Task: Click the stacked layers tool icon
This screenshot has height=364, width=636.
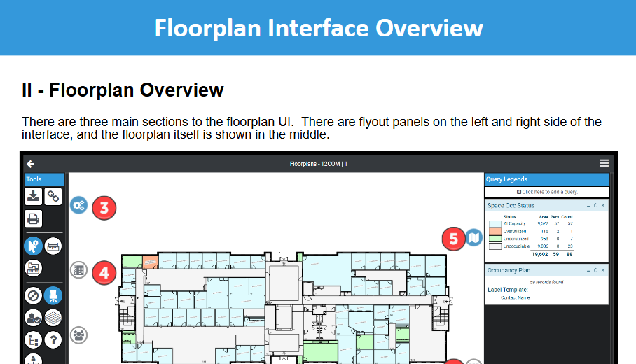Action: (x=53, y=318)
